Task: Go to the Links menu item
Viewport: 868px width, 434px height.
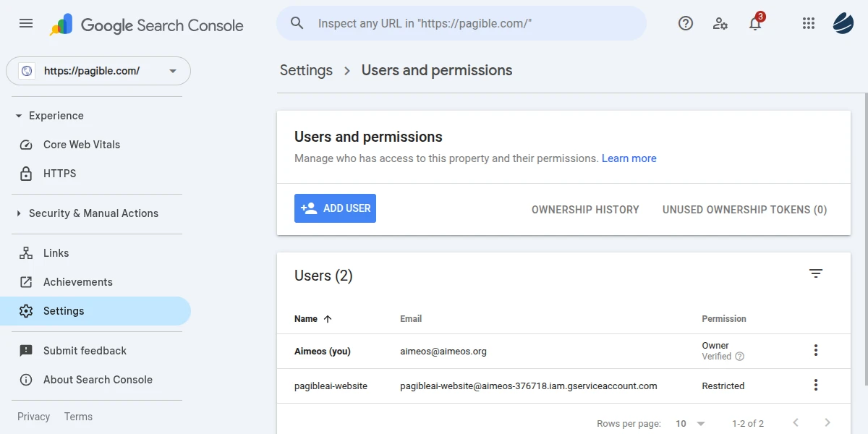Action: [x=56, y=253]
